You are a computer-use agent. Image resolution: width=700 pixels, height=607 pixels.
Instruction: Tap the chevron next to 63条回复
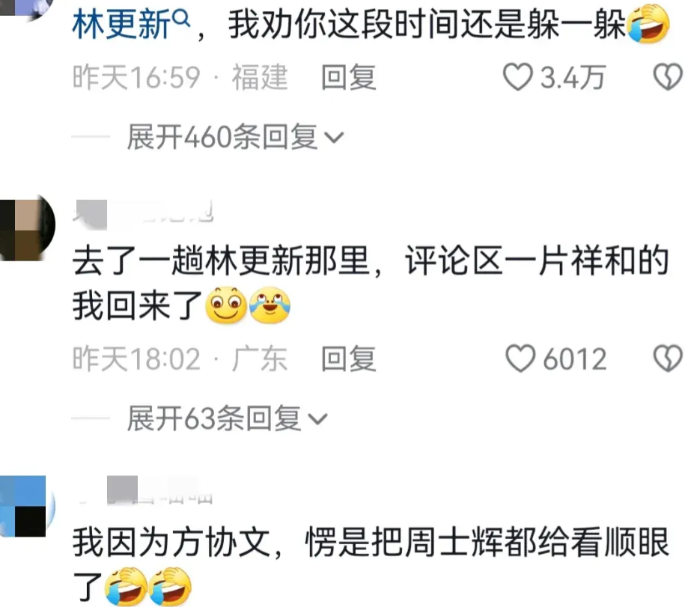(318, 419)
